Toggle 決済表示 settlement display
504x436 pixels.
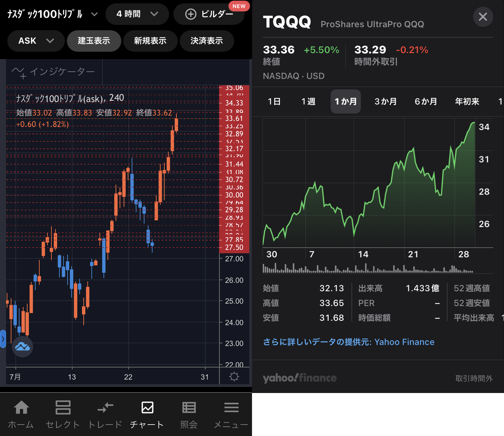tap(207, 41)
